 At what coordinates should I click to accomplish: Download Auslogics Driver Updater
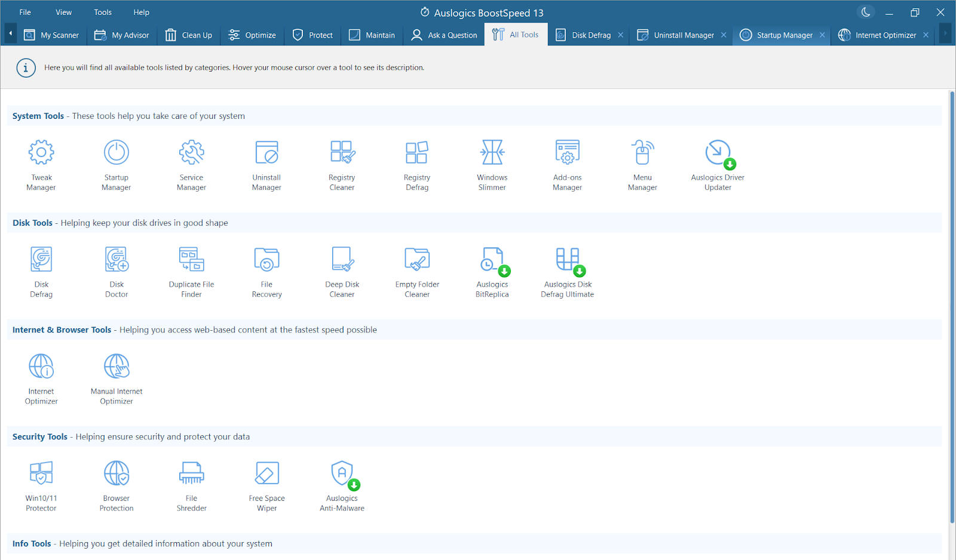(718, 165)
